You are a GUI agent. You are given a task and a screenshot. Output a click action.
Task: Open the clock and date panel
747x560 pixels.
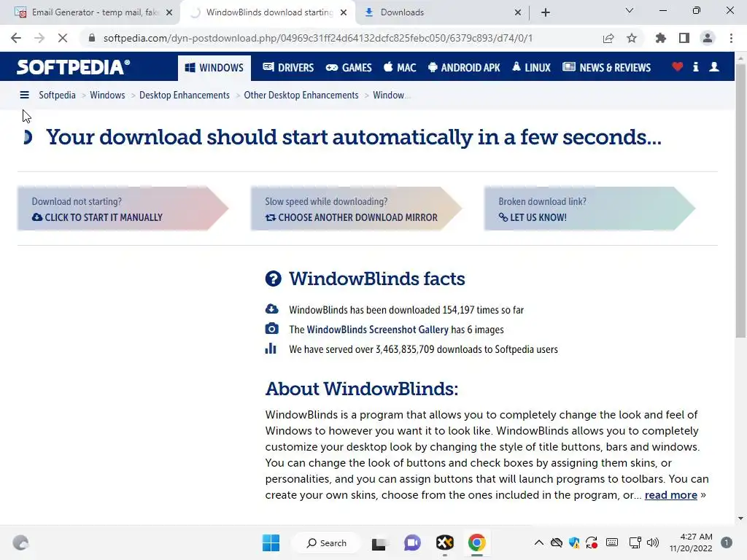tap(691, 542)
